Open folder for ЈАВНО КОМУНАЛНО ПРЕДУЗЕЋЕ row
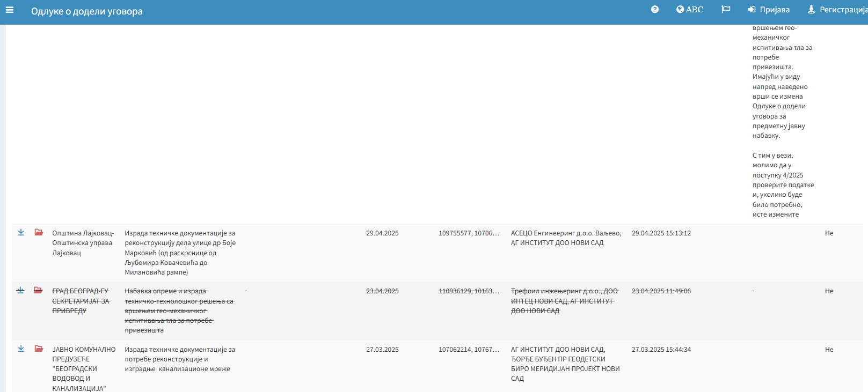This screenshot has width=868, height=392. point(39,349)
